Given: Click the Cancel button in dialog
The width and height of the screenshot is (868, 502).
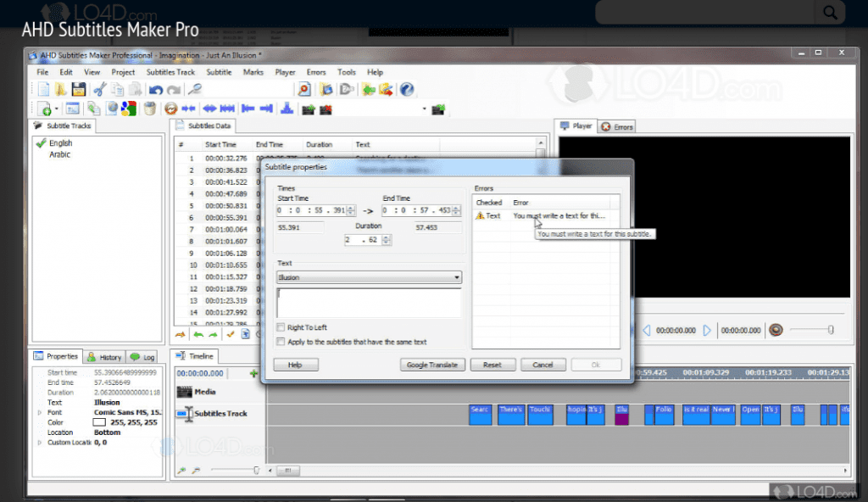Looking at the screenshot, I should click(542, 365).
